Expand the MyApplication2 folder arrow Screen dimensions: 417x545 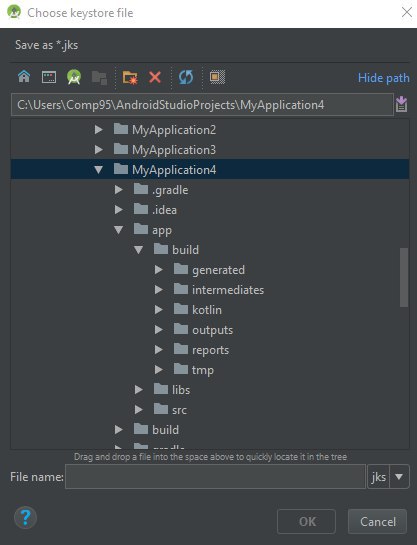click(x=99, y=130)
